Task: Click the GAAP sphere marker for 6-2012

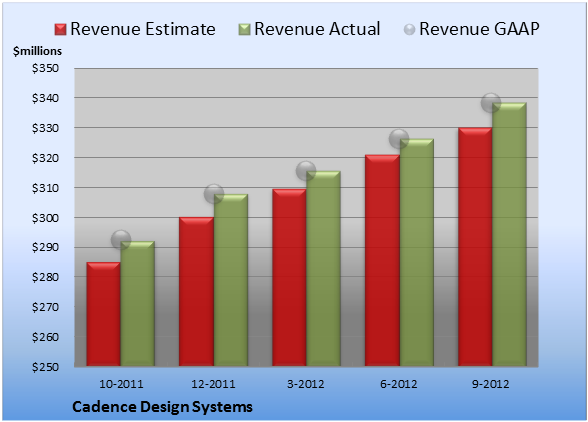Action: pyautogui.click(x=399, y=139)
